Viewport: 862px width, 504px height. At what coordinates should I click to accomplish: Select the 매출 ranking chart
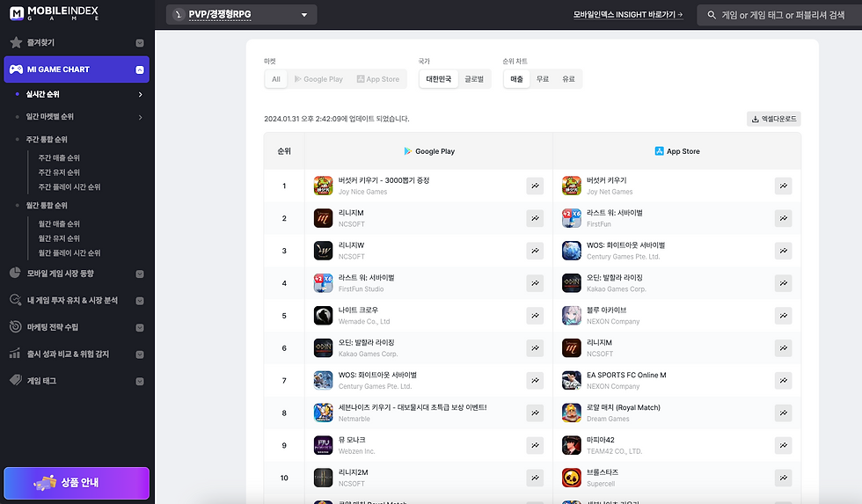pyautogui.click(x=517, y=79)
